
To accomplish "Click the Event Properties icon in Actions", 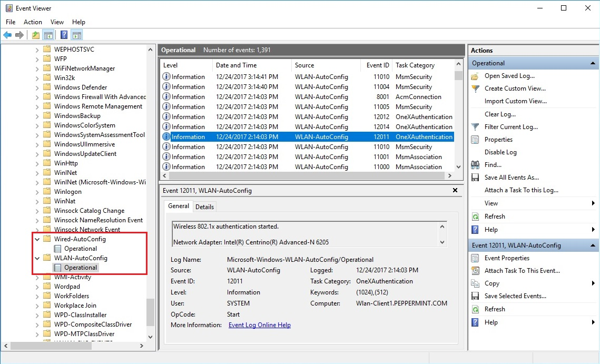I will [475, 258].
